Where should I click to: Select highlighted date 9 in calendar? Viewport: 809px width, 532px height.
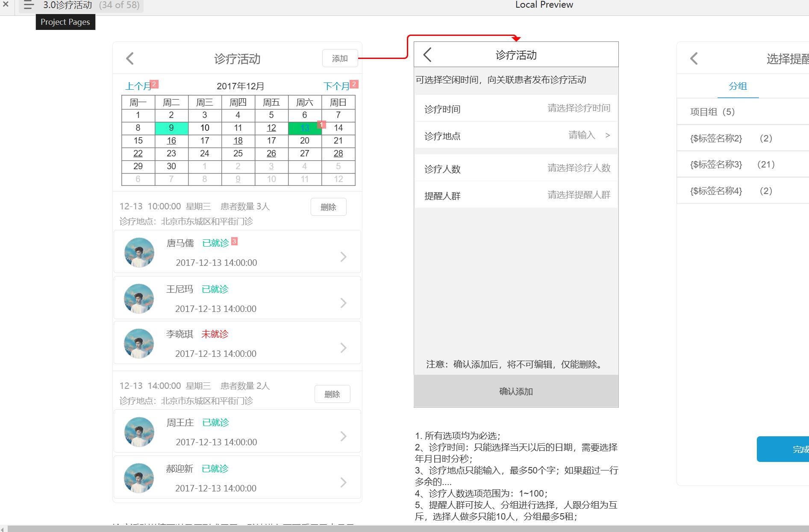coord(171,128)
